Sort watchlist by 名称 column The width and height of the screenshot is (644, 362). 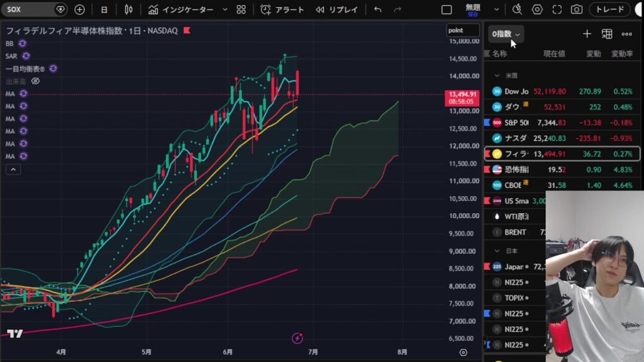point(499,54)
